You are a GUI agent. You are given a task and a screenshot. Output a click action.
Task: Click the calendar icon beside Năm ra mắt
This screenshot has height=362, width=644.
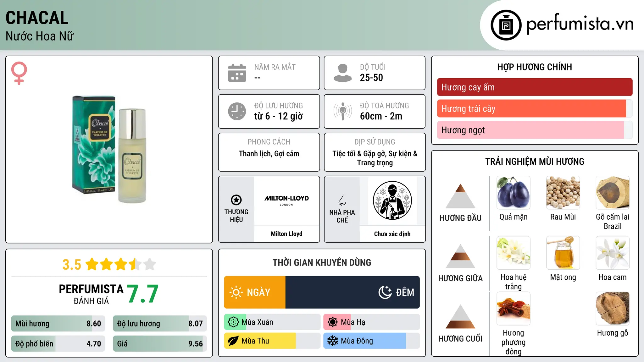click(x=237, y=73)
